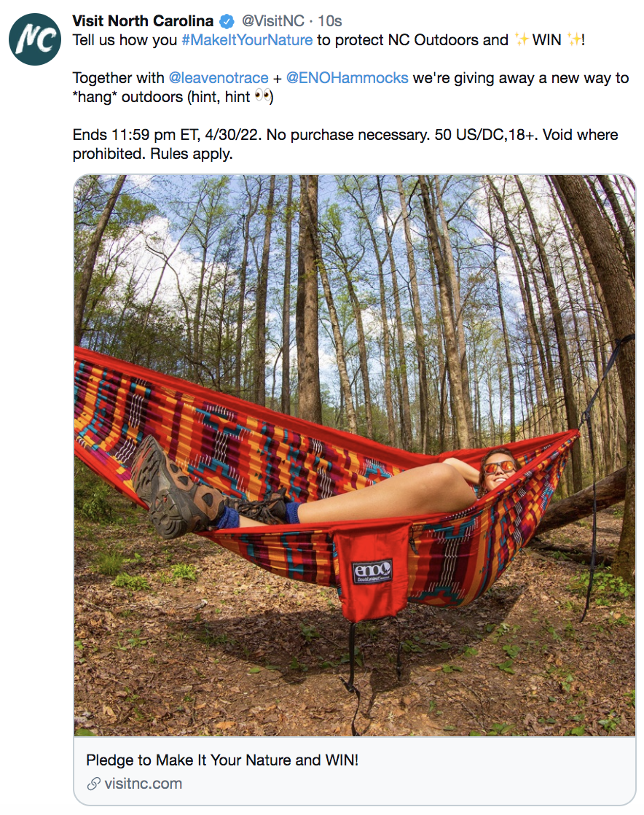
Task: Click the link chain icon beside visitnc.com
Action: coord(93,784)
